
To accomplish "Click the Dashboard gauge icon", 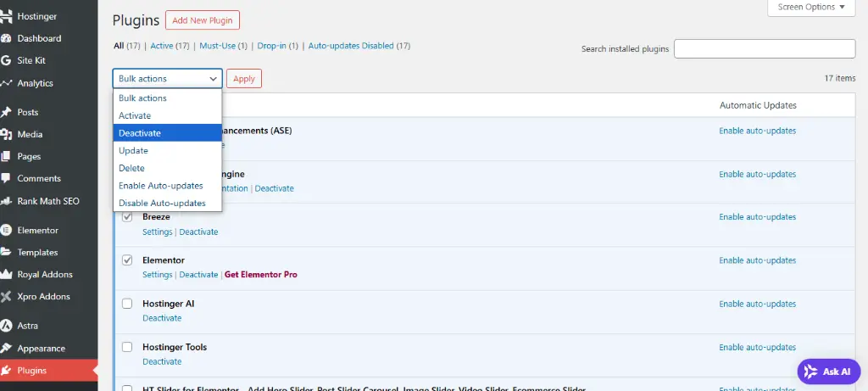I will coord(6,38).
